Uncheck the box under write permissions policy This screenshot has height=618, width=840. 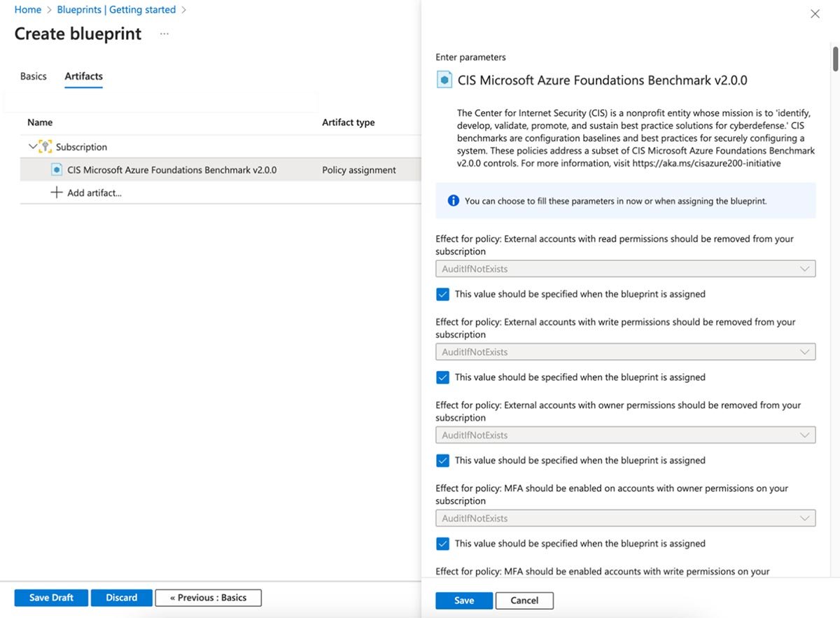point(442,377)
